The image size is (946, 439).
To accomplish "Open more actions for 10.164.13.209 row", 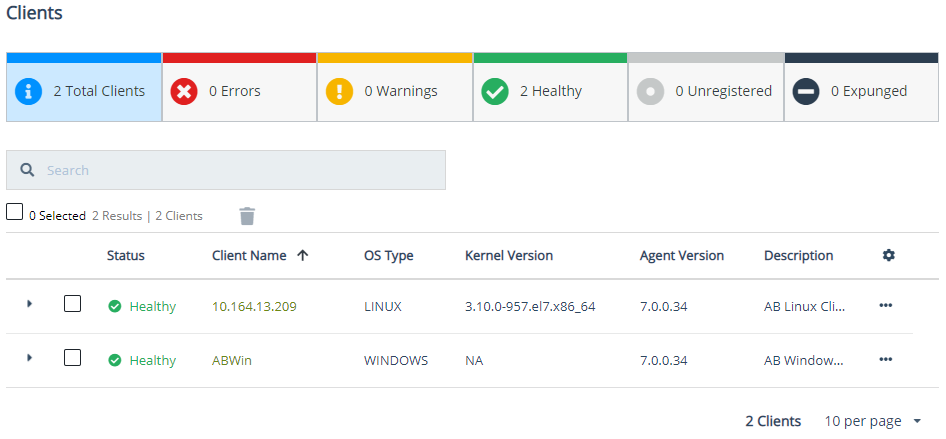I will click(885, 306).
